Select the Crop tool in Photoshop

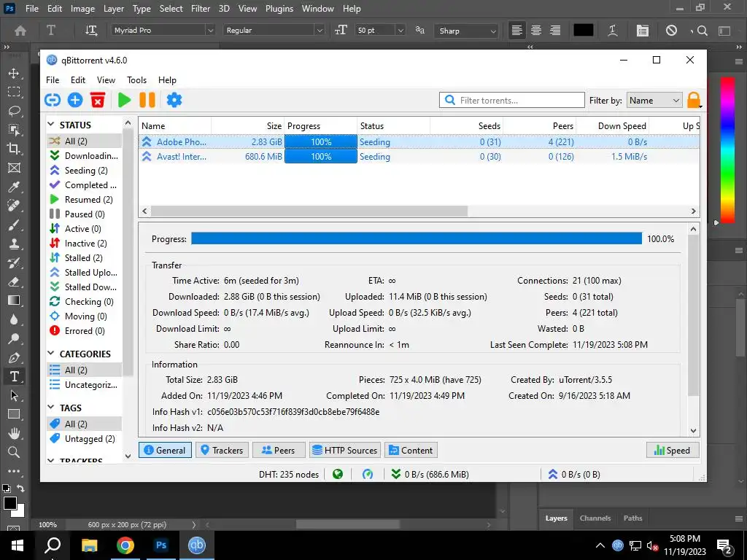click(14, 149)
